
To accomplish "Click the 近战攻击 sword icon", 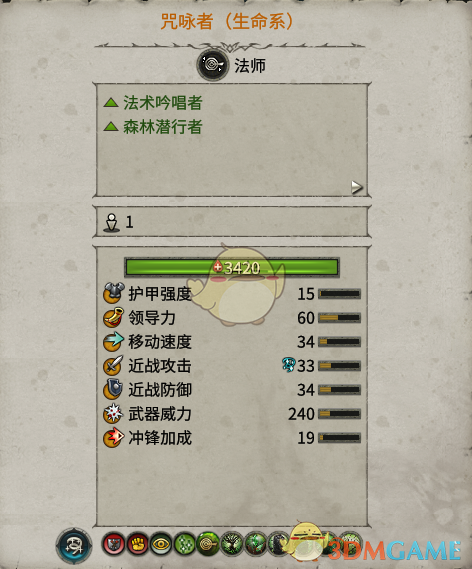I will pyautogui.click(x=114, y=365).
